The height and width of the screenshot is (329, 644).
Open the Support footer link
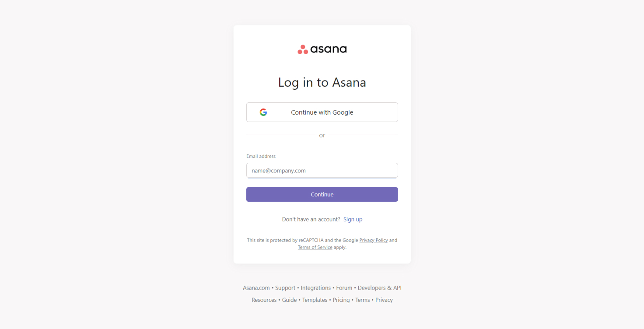pyautogui.click(x=285, y=288)
